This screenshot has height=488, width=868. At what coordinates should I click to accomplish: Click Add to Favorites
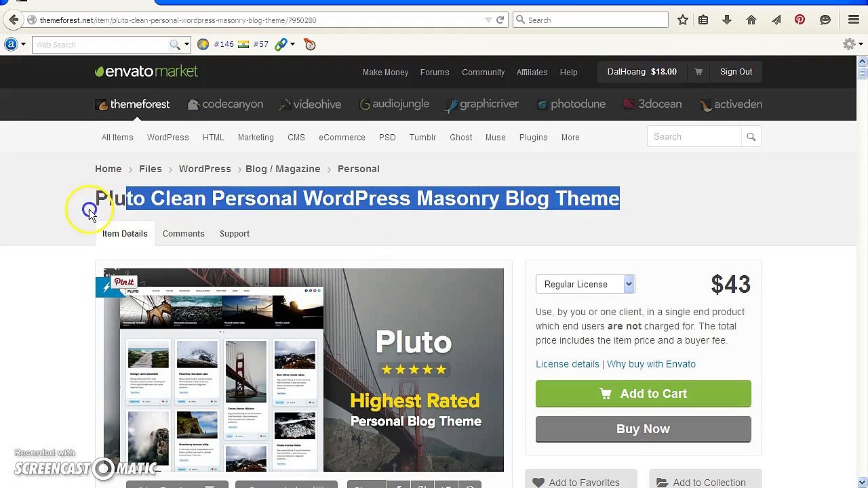[x=580, y=479]
